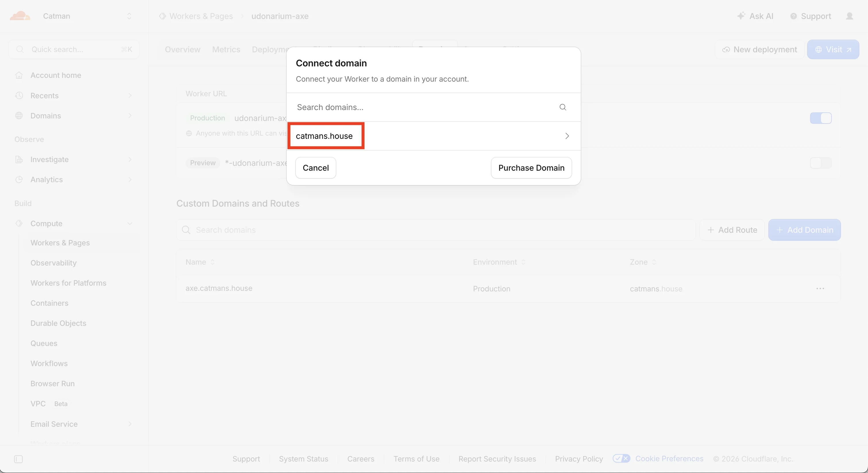Click the Analytics pie chart icon
868x473 pixels.
[x=19, y=179]
